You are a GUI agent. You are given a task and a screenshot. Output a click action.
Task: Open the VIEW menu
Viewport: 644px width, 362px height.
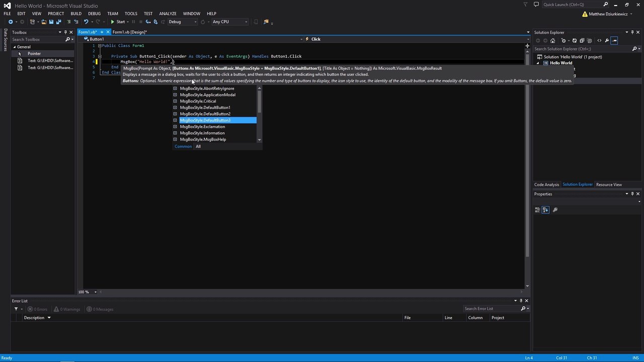click(x=37, y=14)
